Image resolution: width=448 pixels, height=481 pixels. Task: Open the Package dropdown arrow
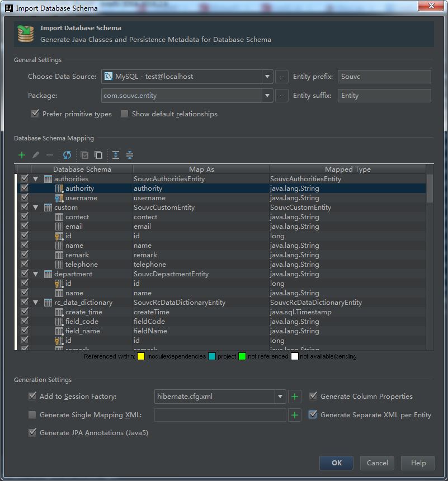[267, 96]
